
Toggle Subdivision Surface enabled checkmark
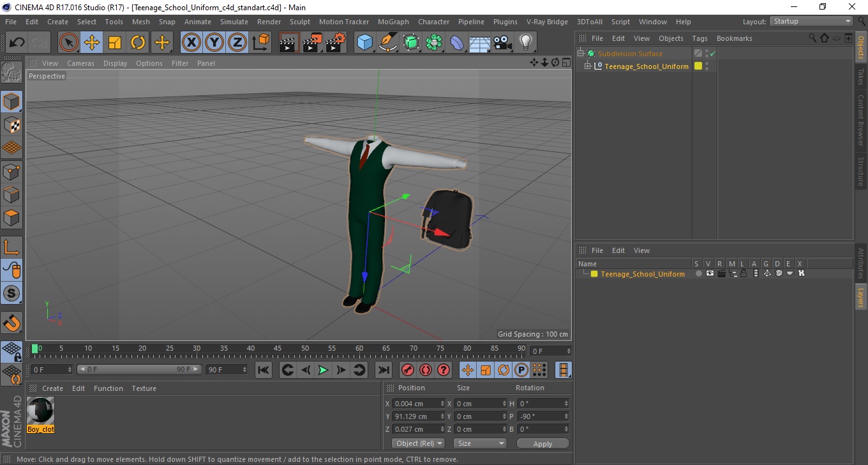713,54
